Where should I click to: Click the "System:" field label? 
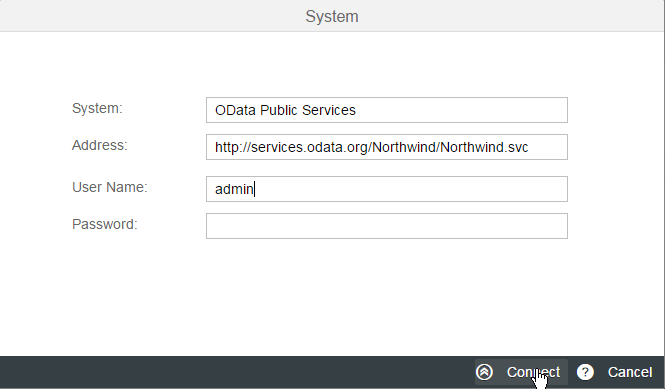(x=97, y=108)
